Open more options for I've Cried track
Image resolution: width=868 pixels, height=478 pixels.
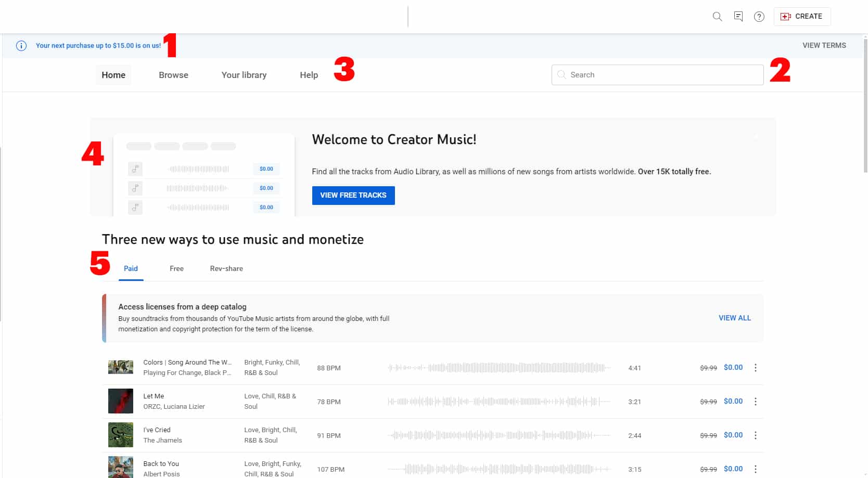(x=756, y=435)
